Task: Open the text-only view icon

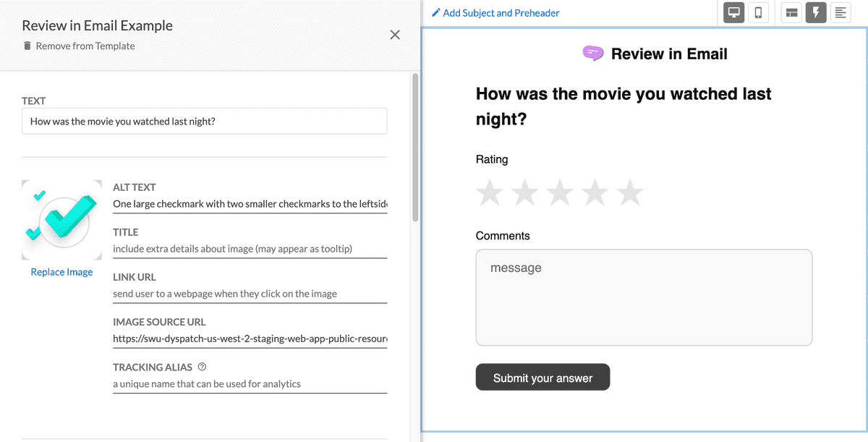Action: point(840,12)
